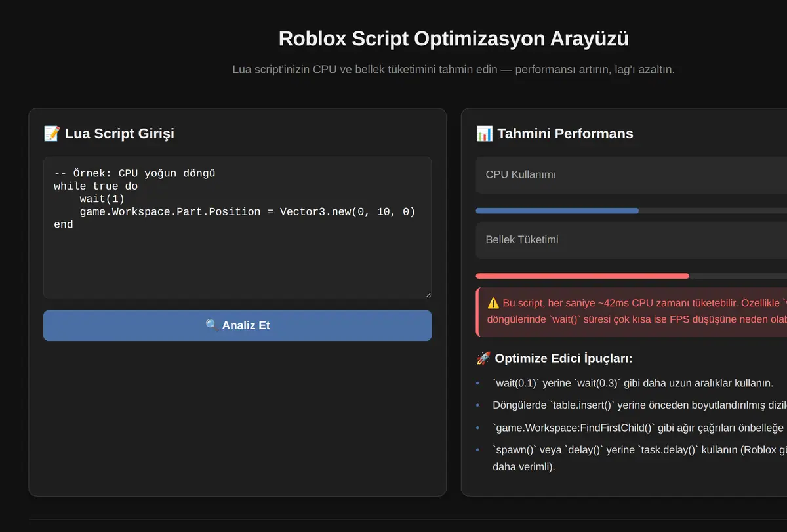
Task: Click the Bellek Tüketimi field
Action: (631, 240)
